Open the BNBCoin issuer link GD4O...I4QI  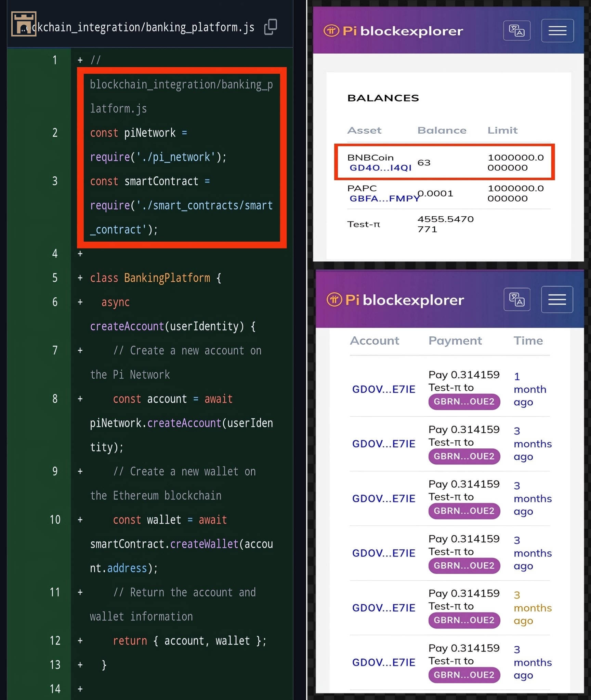380,168
